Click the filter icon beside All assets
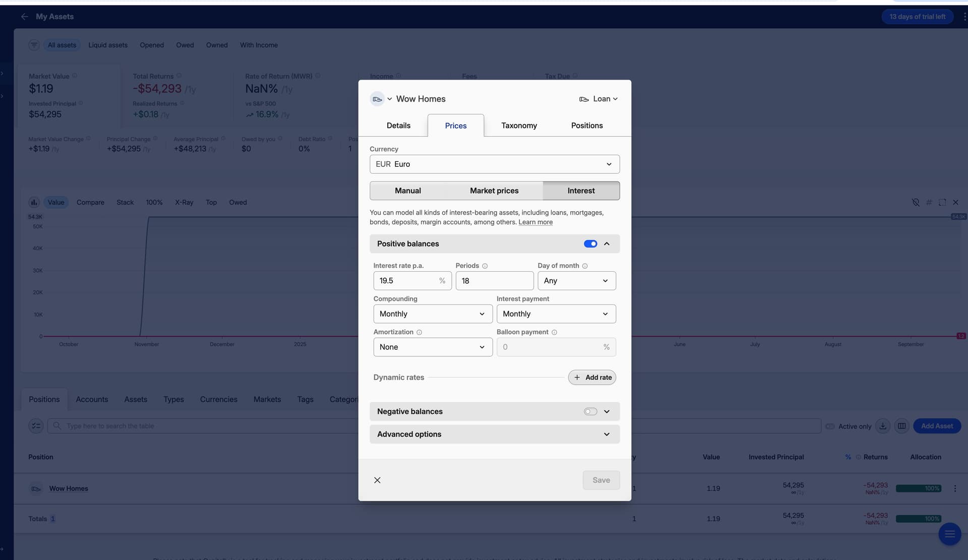 click(34, 45)
